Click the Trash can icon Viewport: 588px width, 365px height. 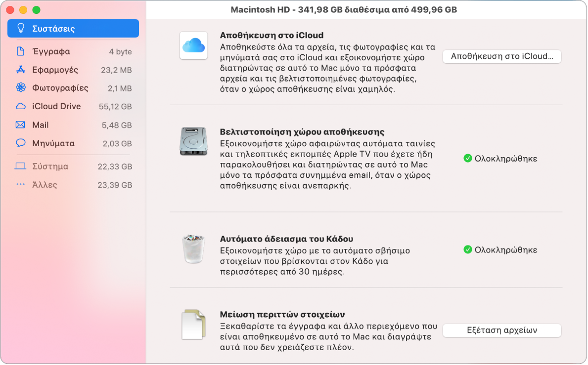193,248
